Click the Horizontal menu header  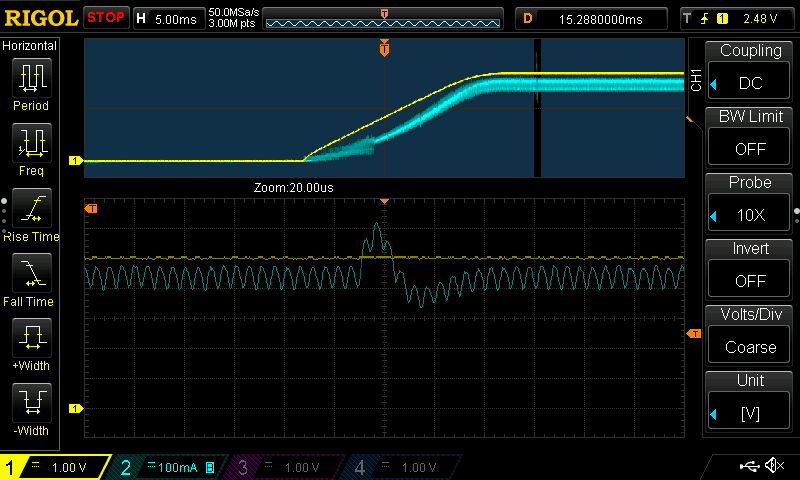coord(29,46)
